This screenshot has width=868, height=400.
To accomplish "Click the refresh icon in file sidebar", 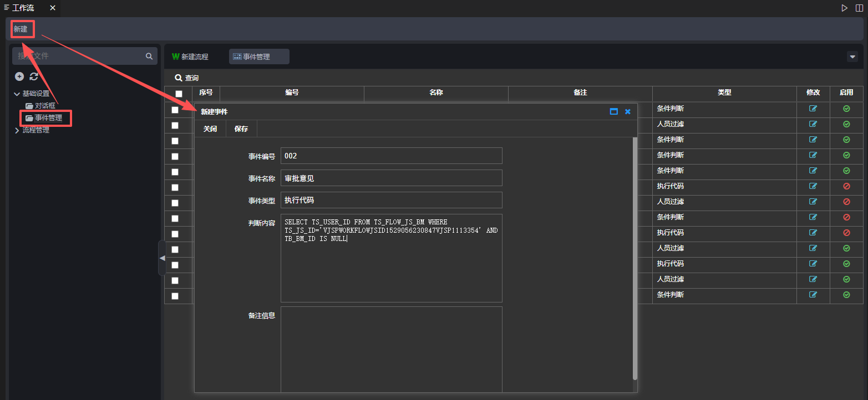I will point(34,76).
